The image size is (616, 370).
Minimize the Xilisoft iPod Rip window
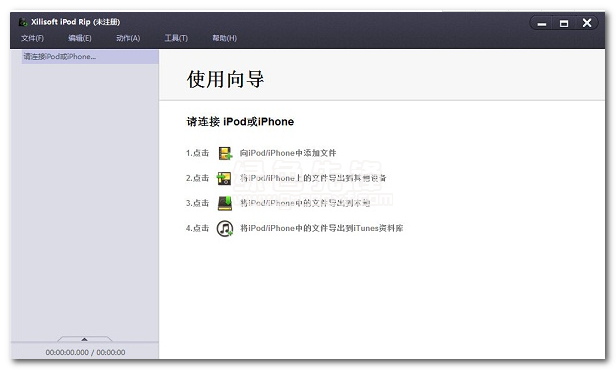(542, 24)
